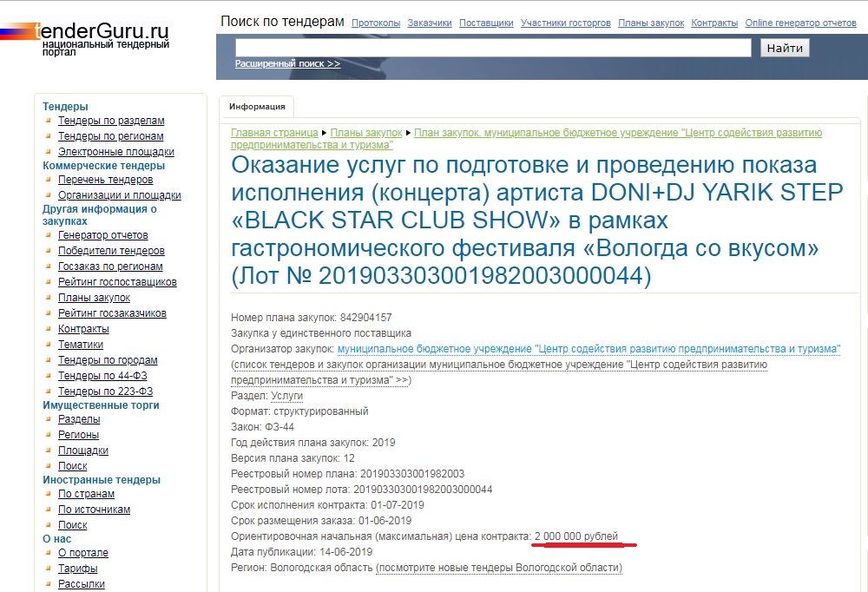The height and width of the screenshot is (592, 868).
Task: Click Реестровый номер плана: 201903303001982003 text
Action: coord(348,473)
